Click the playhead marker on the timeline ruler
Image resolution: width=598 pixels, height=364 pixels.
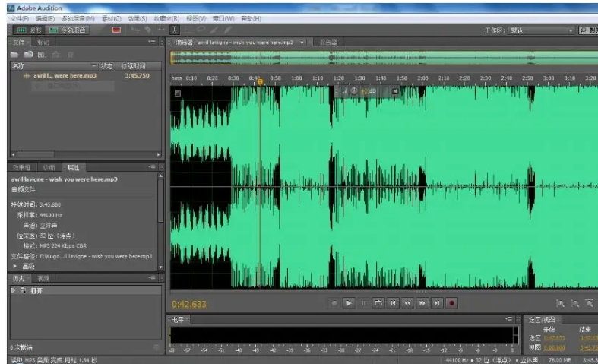point(260,81)
